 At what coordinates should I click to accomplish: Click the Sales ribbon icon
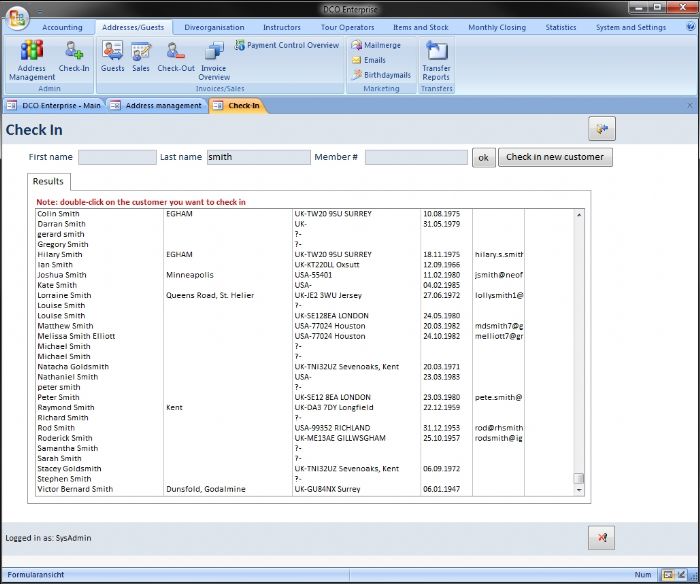(x=141, y=56)
